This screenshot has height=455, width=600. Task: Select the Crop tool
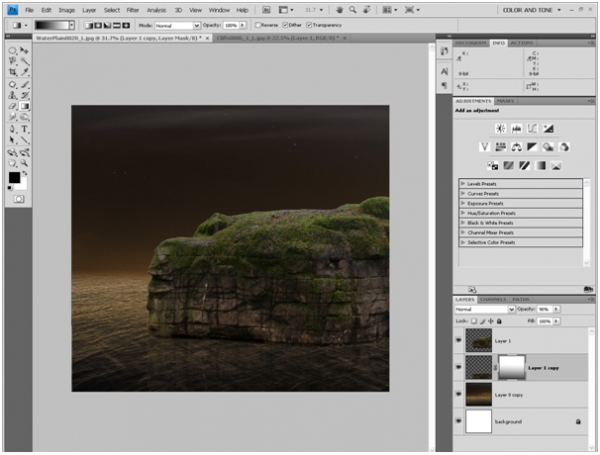point(13,72)
